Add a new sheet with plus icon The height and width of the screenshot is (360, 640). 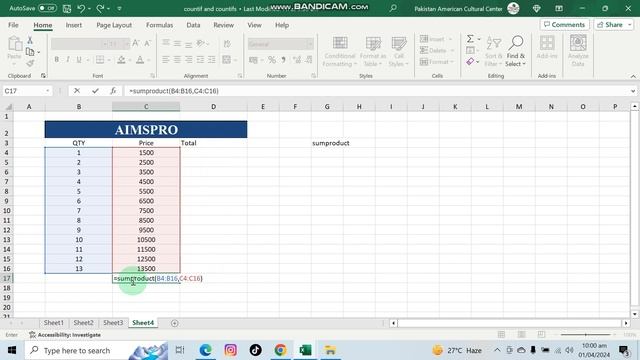click(175, 323)
